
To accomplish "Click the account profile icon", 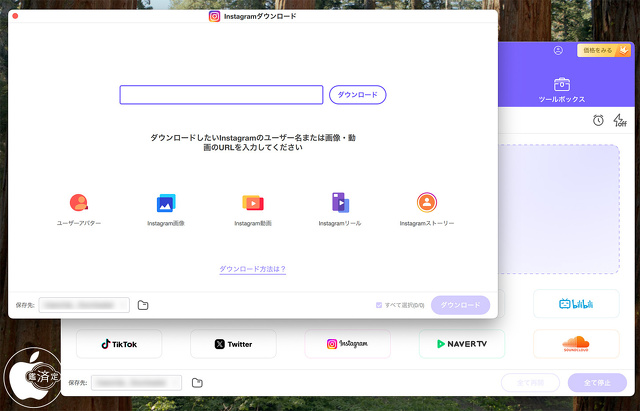I will pyautogui.click(x=558, y=50).
